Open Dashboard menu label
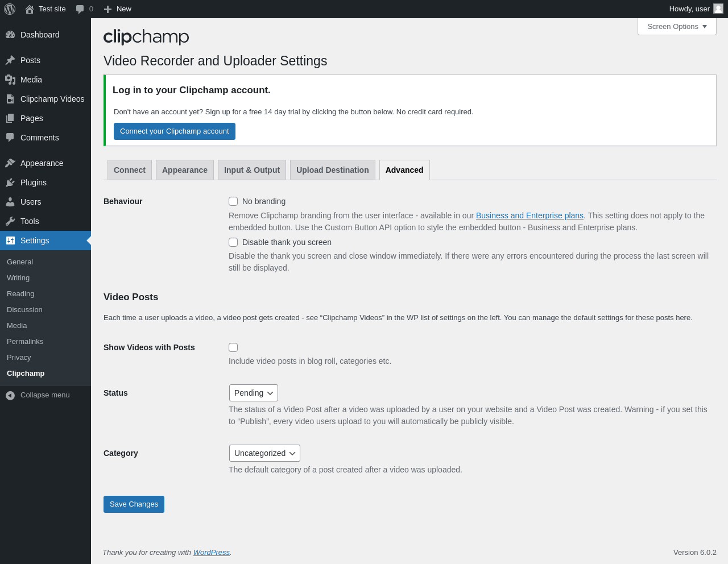728x564 pixels. tap(40, 35)
